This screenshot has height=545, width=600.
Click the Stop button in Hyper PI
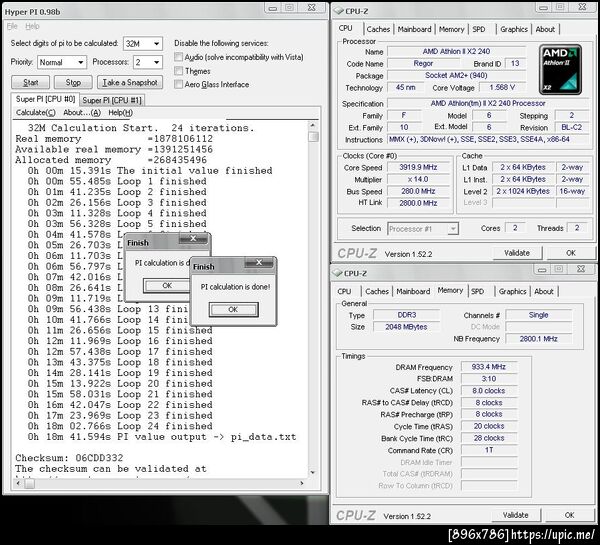click(73, 82)
